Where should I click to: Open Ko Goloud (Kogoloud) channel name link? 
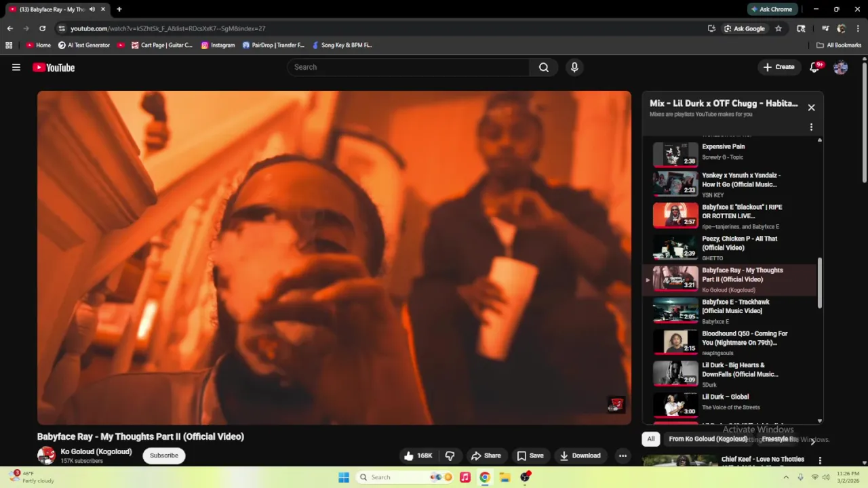[x=96, y=451]
